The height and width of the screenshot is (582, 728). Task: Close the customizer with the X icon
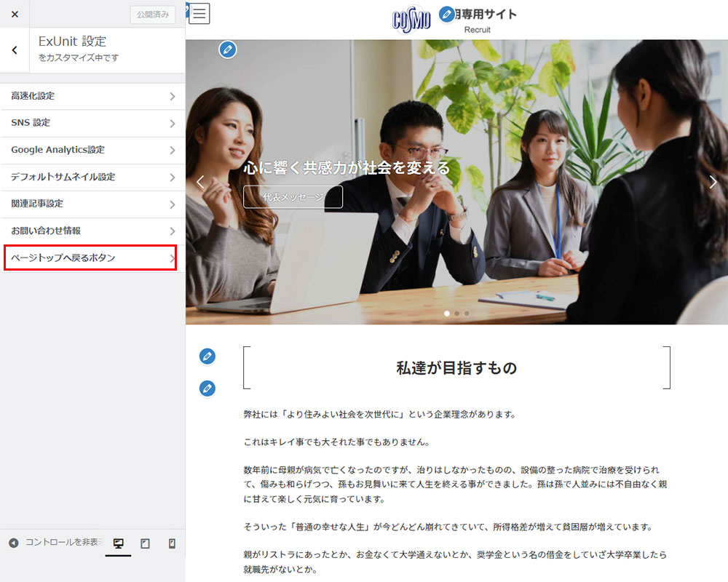click(15, 15)
